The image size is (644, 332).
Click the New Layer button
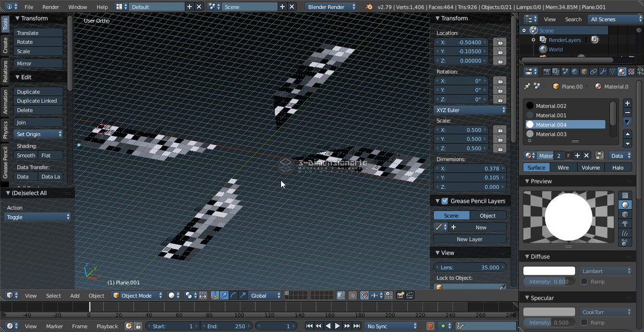470,239
